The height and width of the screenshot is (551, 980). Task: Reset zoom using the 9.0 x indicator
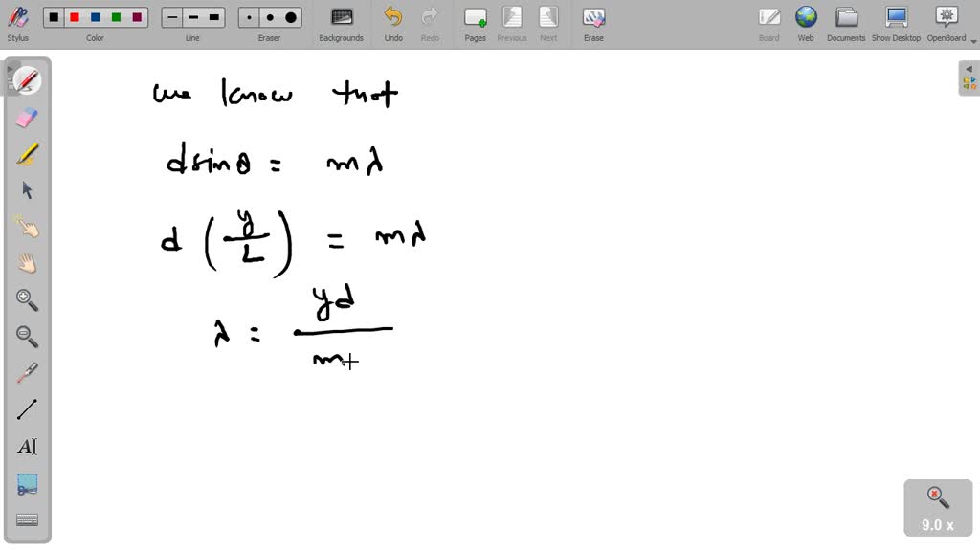pos(937,508)
